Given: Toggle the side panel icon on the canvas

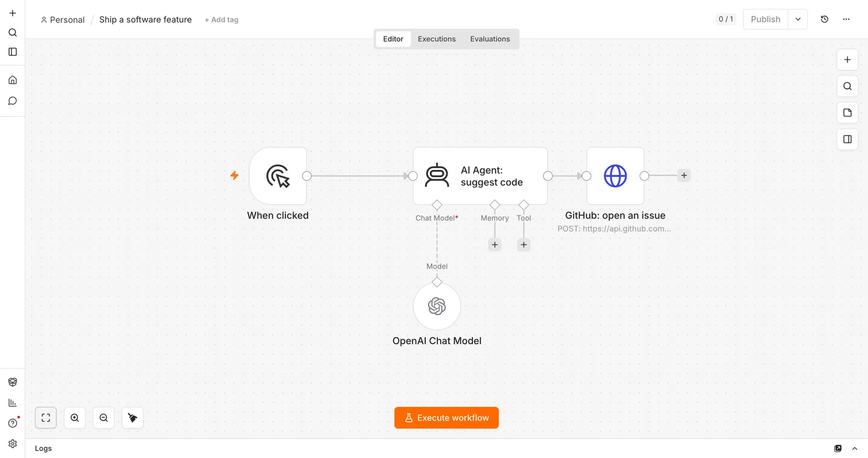Looking at the screenshot, I should coord(847,139).
